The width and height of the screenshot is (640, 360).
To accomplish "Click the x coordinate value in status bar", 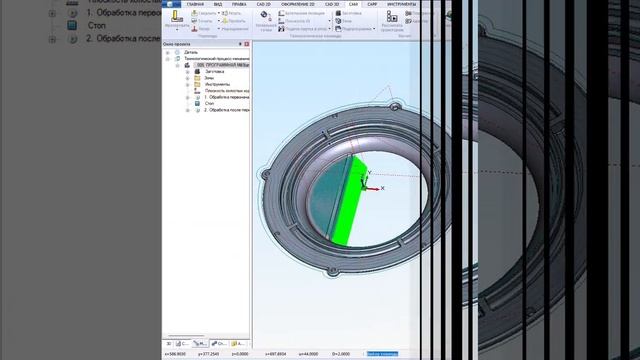I will (x=175, y=354).
